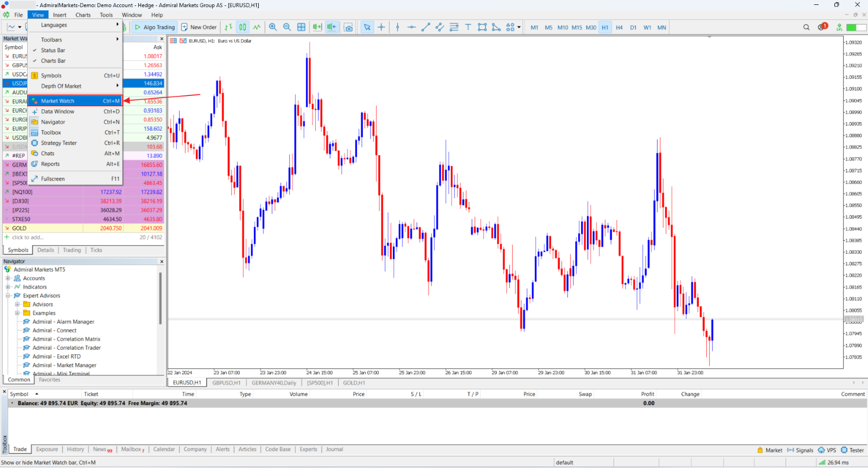This screenshot has height=468, width=868.
Task: Select the crosshair tool
Action: [x=381, y=27]
